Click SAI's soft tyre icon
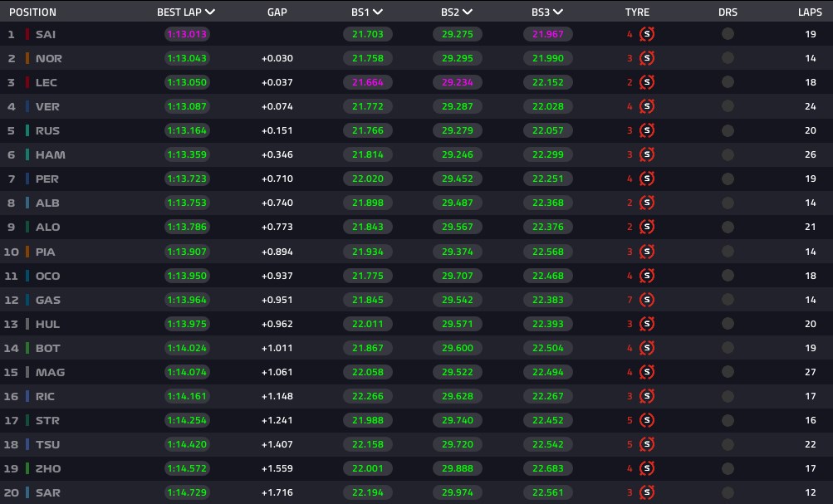833x504 pixels. [x=646, y=34]
